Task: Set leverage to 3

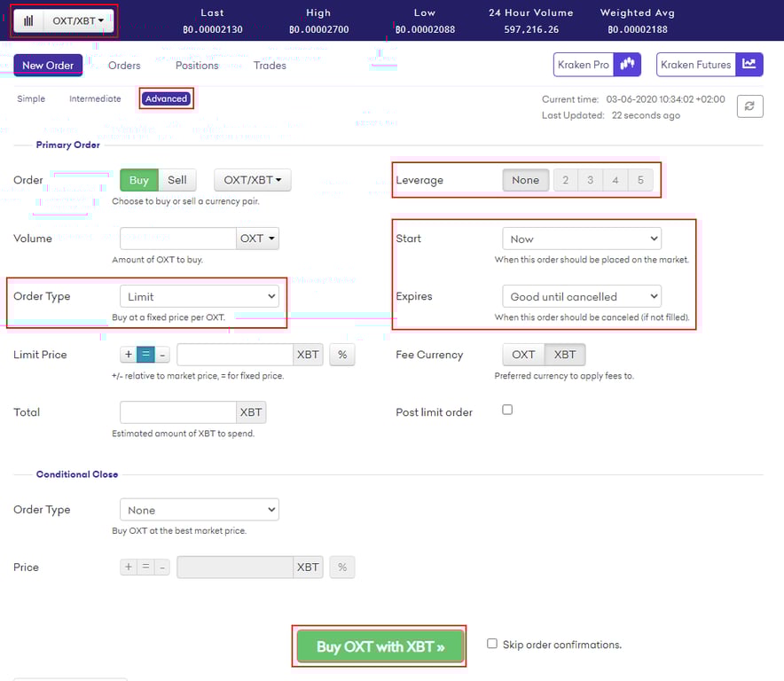Action: point(590,180)
